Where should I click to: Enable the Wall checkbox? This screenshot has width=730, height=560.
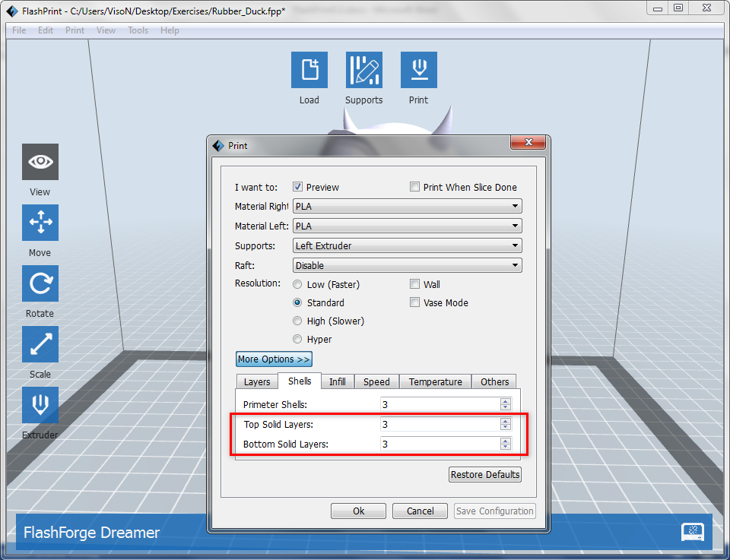coord(414,284)
